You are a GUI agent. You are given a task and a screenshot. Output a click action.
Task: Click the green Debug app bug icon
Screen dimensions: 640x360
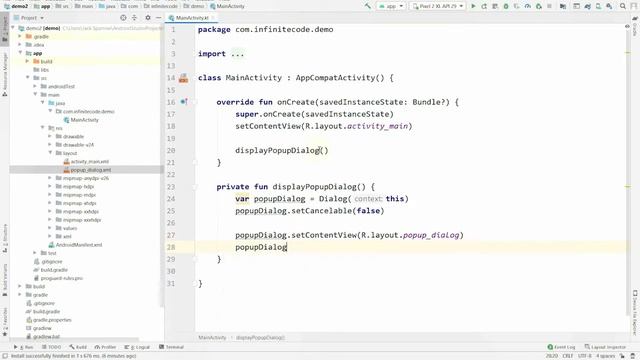[506, 6]
